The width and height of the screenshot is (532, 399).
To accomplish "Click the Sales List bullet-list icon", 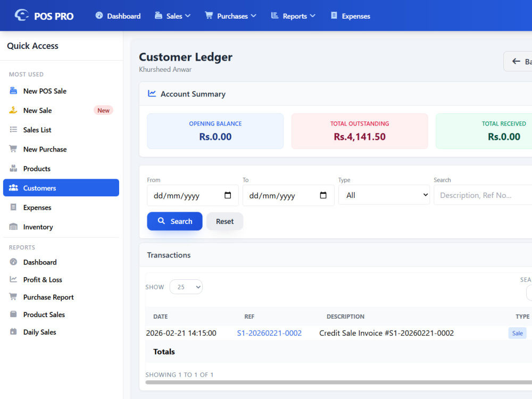I will pos(13,129).
